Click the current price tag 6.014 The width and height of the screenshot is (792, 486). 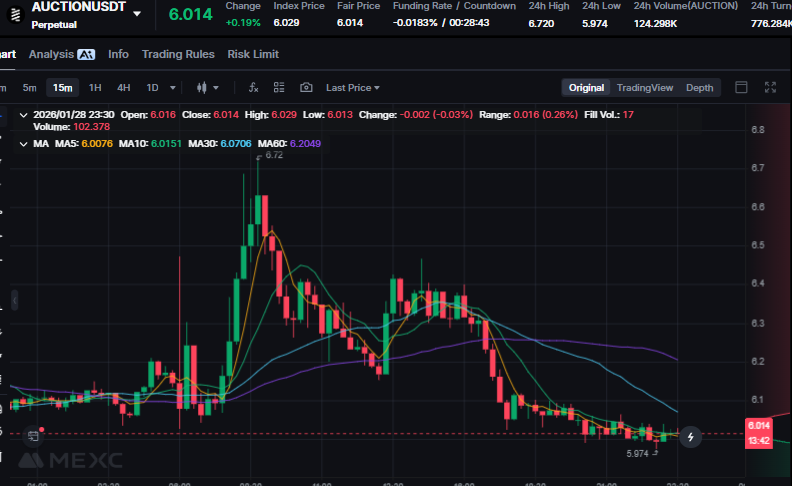pos(759,426)
